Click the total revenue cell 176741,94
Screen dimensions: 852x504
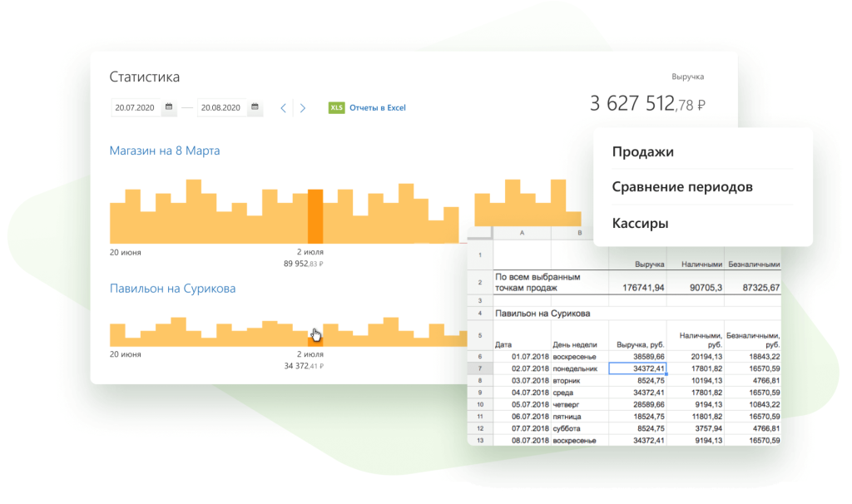point(637,287)
